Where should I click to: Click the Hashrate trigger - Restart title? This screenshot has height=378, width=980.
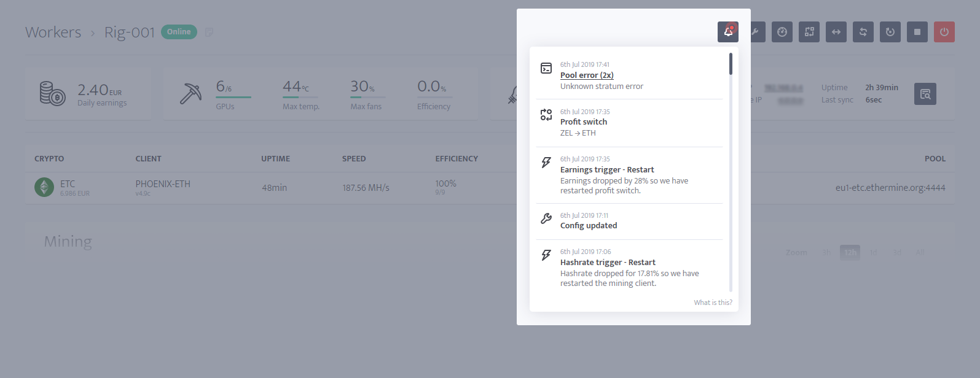[608, 263]
